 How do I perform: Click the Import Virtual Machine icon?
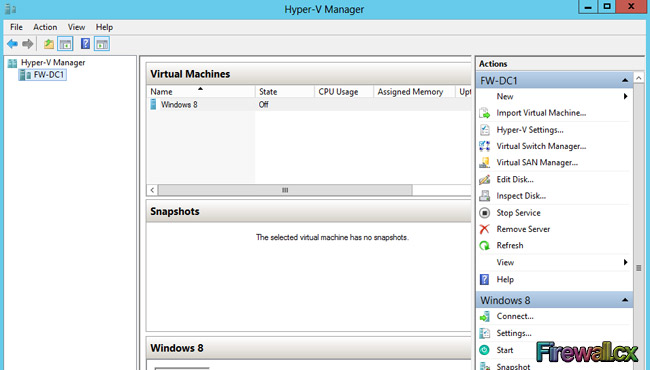click(485, 113)
